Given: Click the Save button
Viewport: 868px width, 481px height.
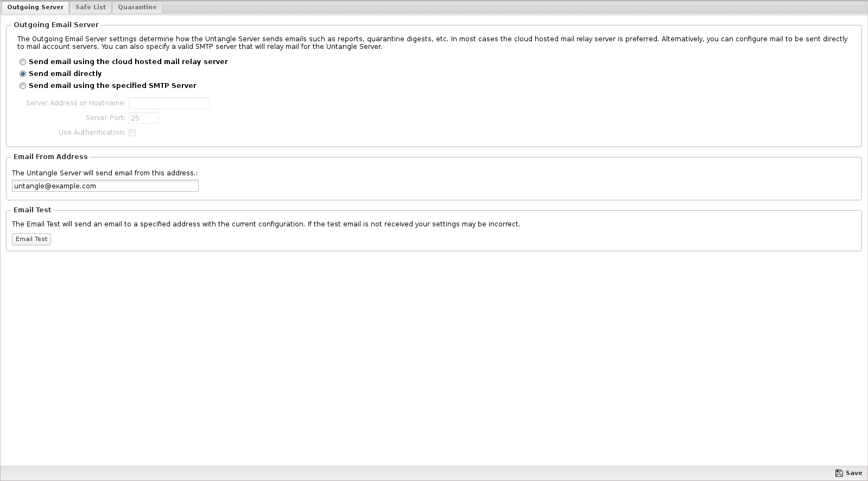Looking at the screenshot, I should coord(848,473).
